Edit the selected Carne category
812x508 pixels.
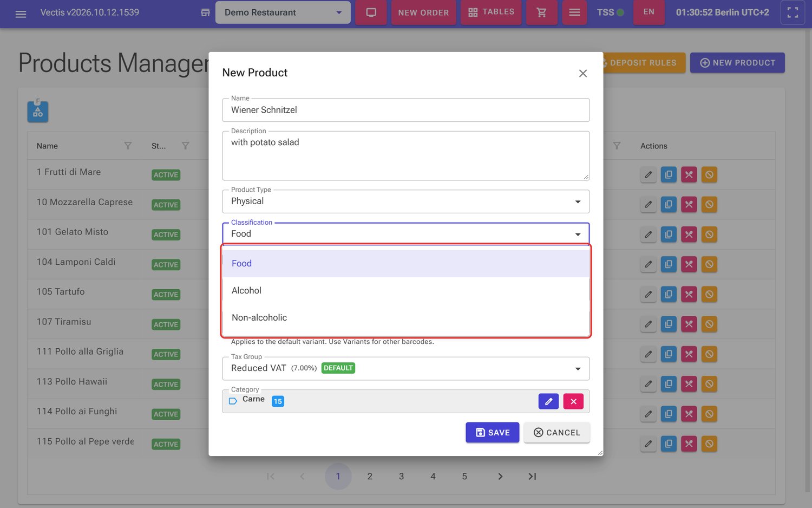548,401
